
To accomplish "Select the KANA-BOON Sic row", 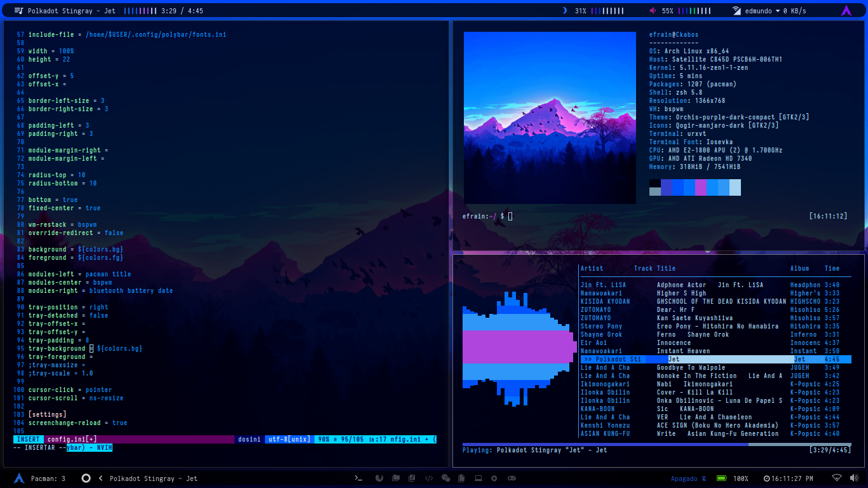I will [x=715, y=409].
